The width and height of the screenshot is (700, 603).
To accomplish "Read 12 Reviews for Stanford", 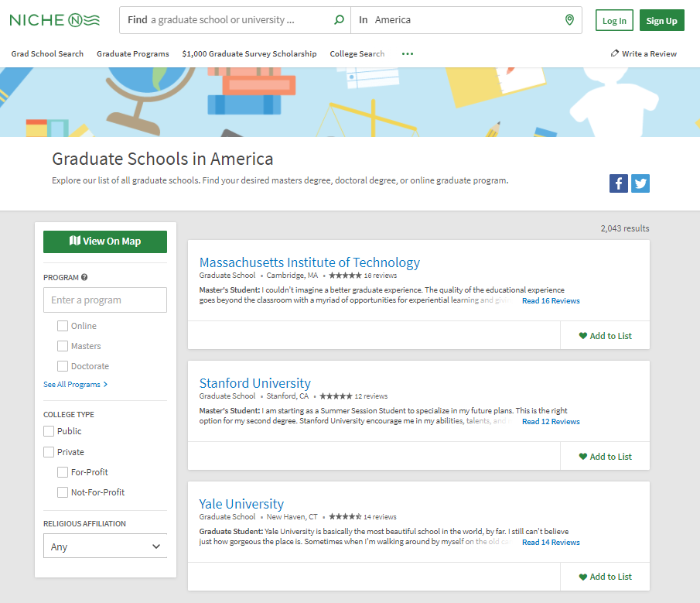I will [551, 422].
